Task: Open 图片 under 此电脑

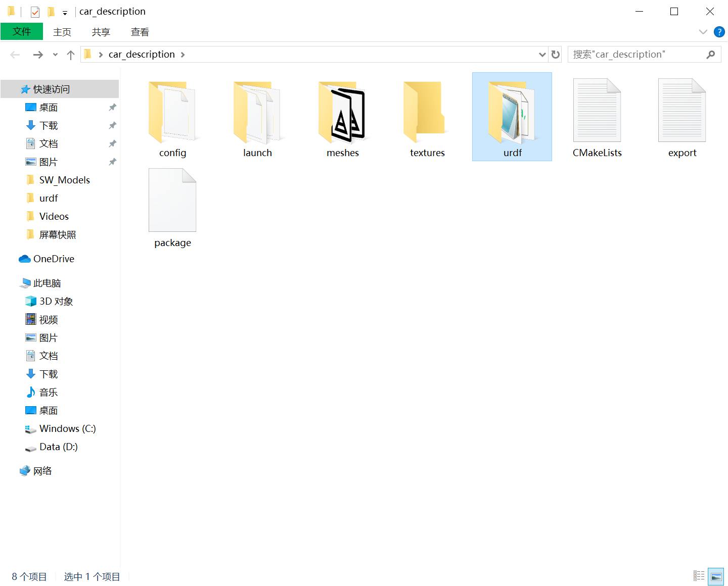Action: point(42,337)
